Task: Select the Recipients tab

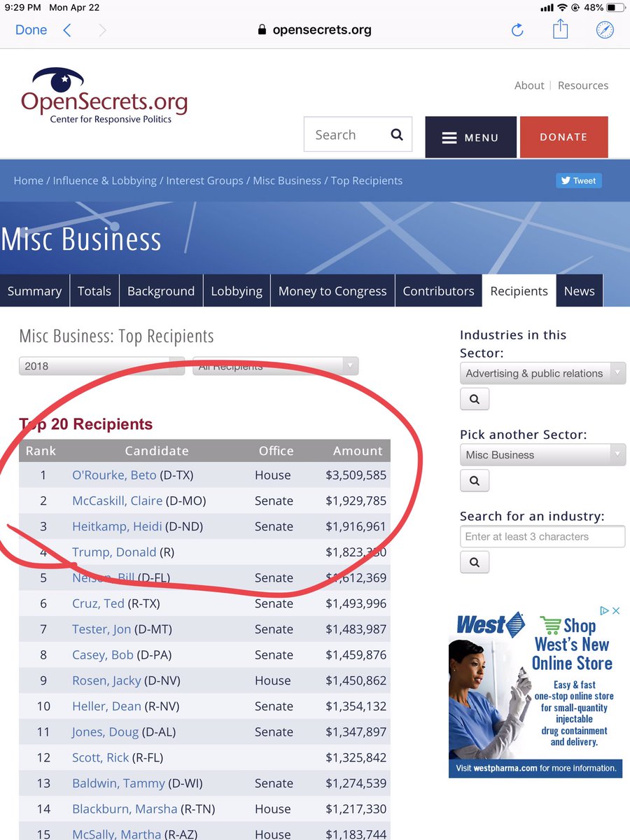Action: [x=519, y=291]
